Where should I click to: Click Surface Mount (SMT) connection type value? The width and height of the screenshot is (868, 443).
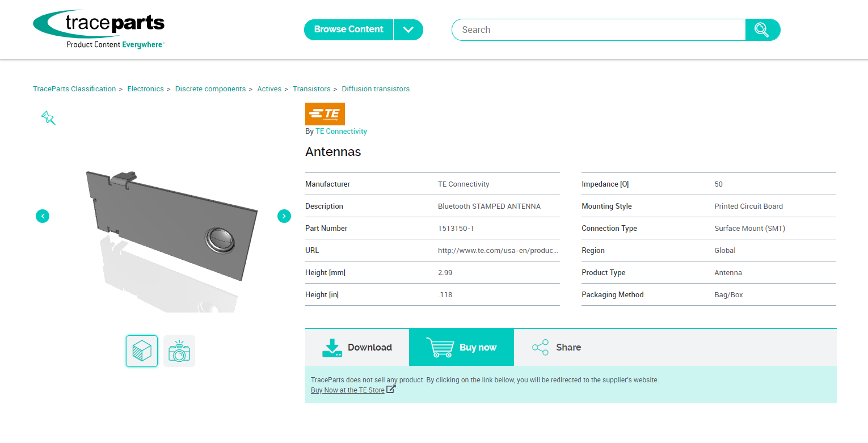750,228
